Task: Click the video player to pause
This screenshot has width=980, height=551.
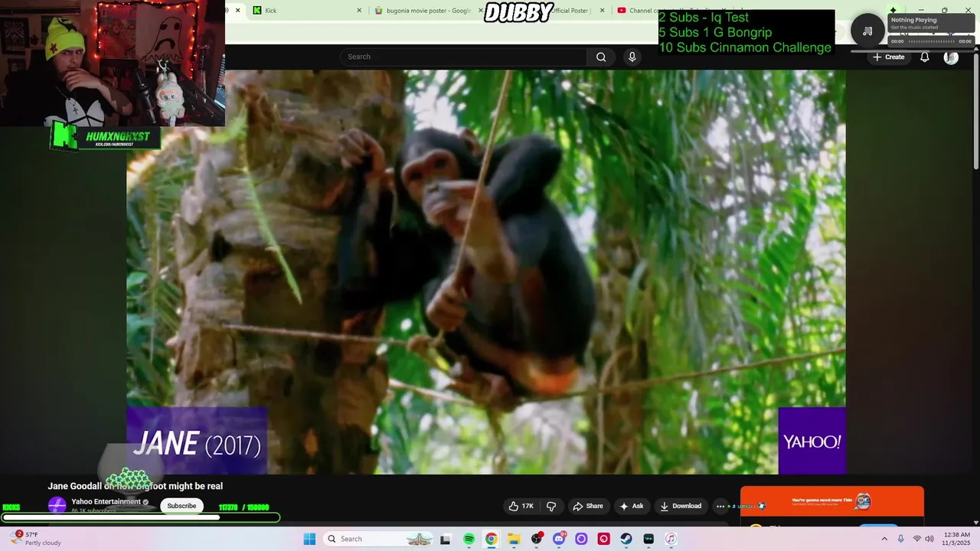Action: [x=486, y=272]
